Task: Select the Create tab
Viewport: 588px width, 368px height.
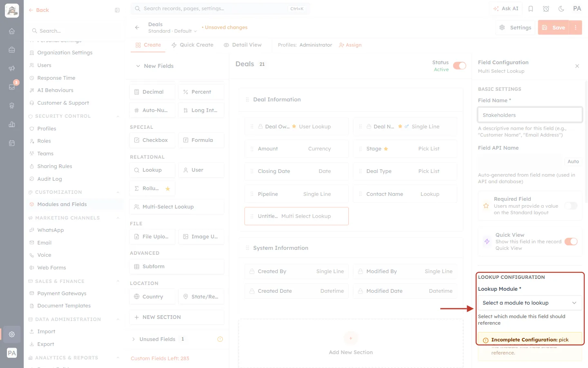Action: (x=148, y=45)
